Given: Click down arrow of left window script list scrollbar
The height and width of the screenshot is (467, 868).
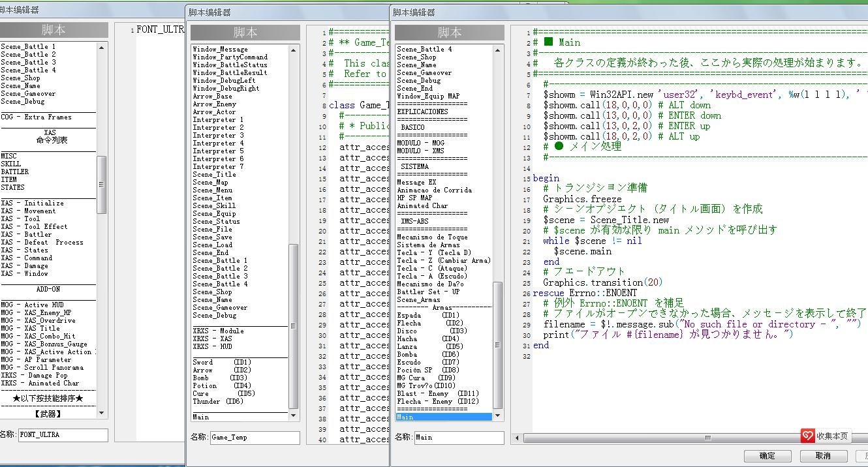Looking at the screenshot, I should coord(101,413).
